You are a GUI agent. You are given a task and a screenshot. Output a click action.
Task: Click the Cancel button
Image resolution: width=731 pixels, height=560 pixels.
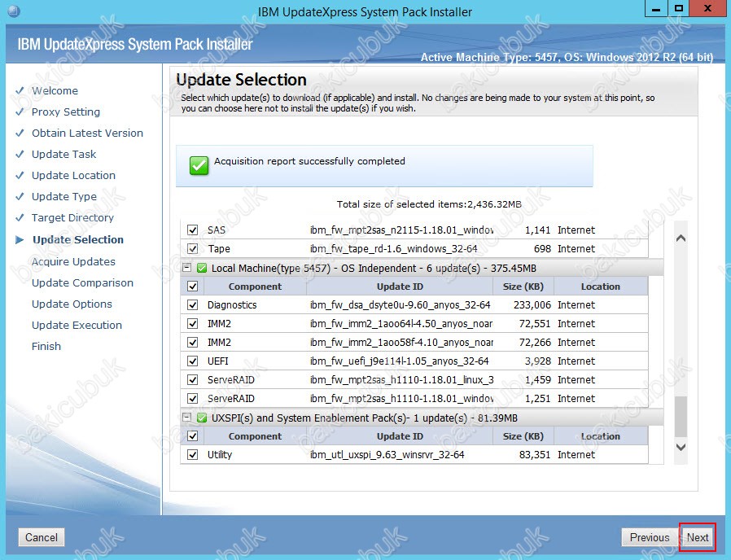point(42,537)
